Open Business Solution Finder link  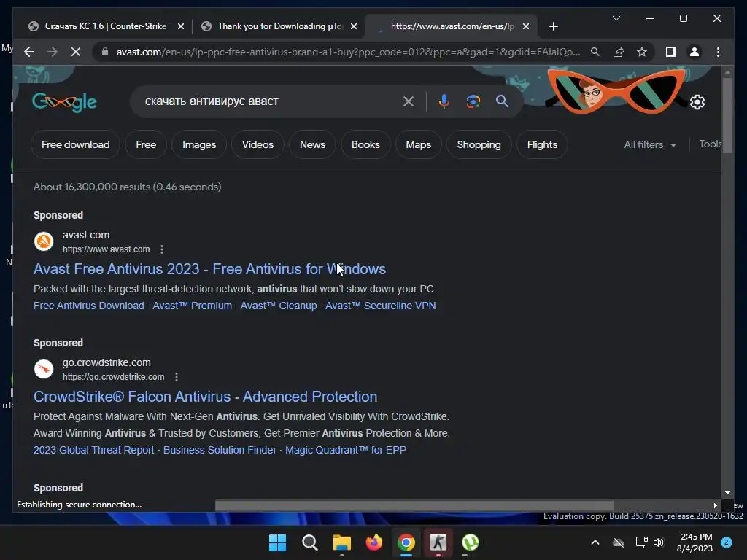(220, 450)
